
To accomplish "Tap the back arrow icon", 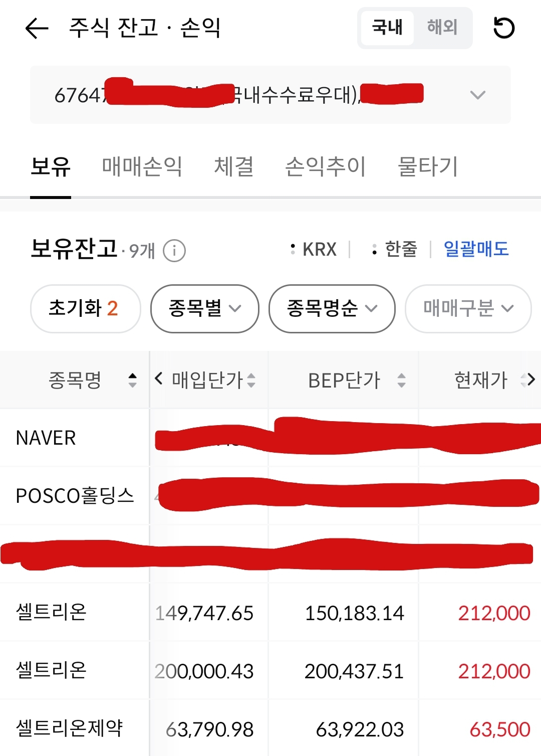I will (x=37, y=28).
